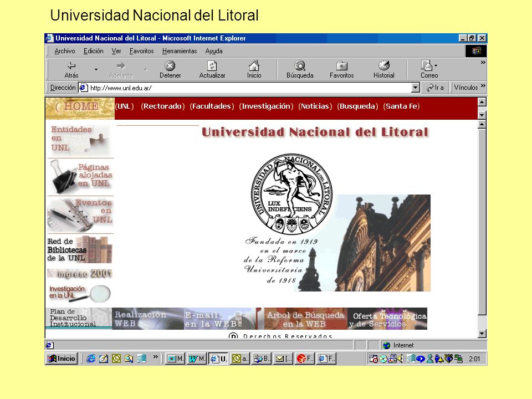This screenshot has width=532, height=399.
Task: Click the Realización WEB banner
Action: click(x=148, y=319)
